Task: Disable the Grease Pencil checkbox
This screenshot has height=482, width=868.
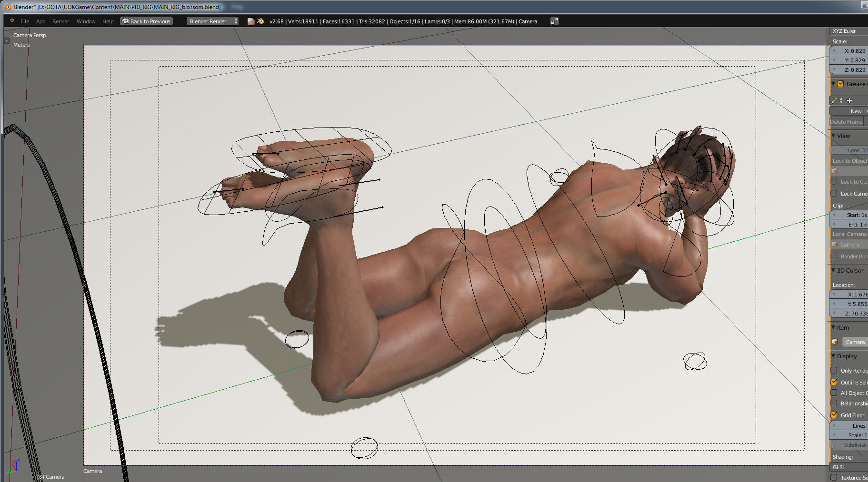Action: 840,84
